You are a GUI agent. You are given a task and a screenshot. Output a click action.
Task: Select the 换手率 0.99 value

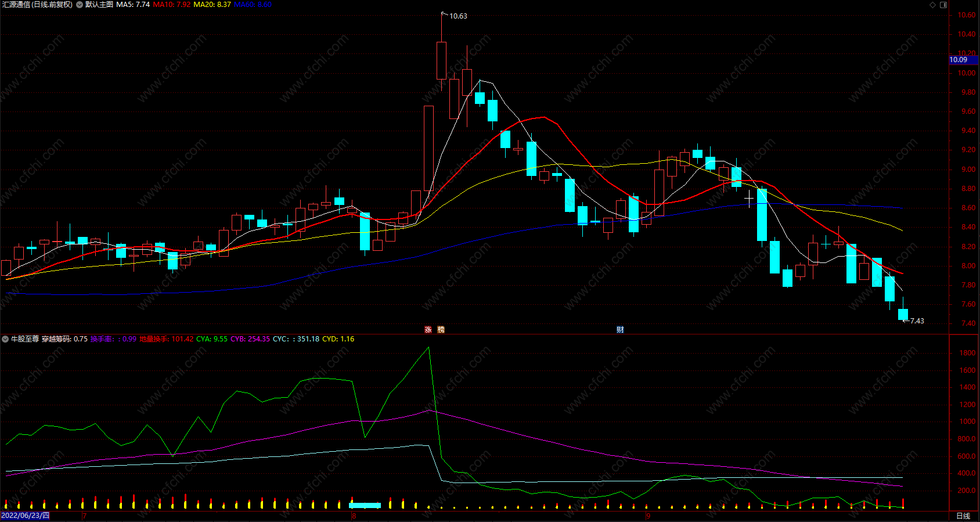pyautogui.click(x=113, y=339)
